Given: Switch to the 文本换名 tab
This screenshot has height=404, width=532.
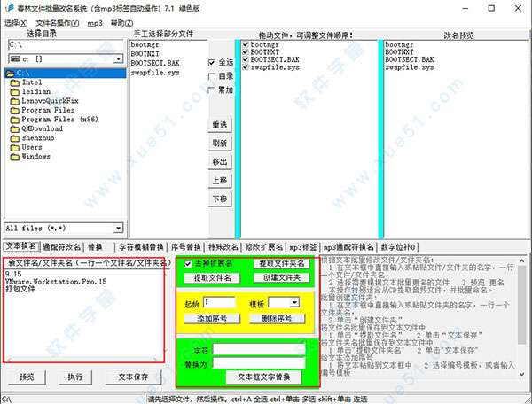Looking at the screenshot, I should [21, 246].
